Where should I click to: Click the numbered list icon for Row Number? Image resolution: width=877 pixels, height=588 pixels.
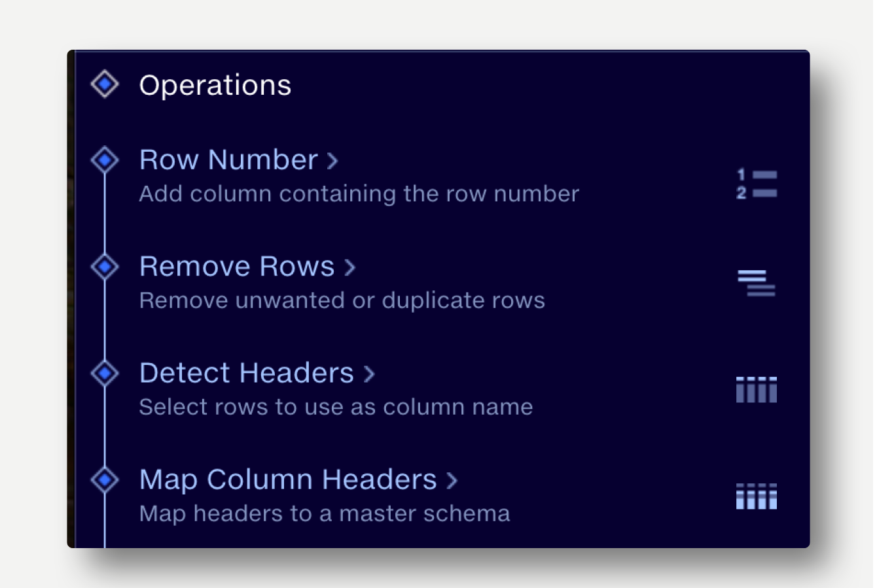[x=756, y=184]
